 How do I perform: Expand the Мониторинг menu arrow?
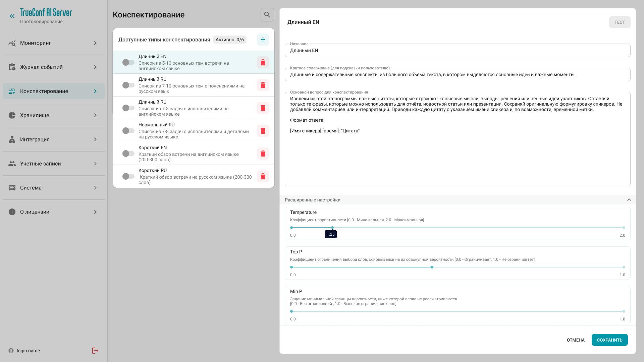coord(95,43)
